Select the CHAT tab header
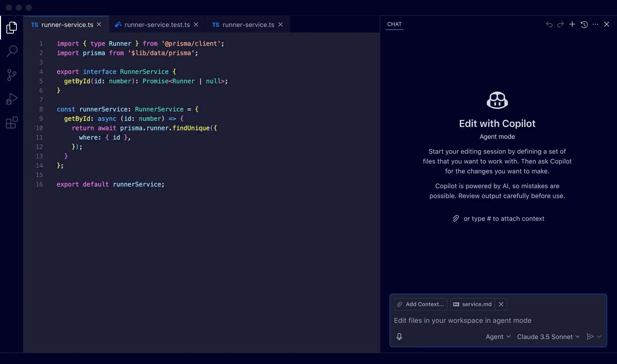The width and height of the screenshot is (617, 364). [x=394, y=24]
